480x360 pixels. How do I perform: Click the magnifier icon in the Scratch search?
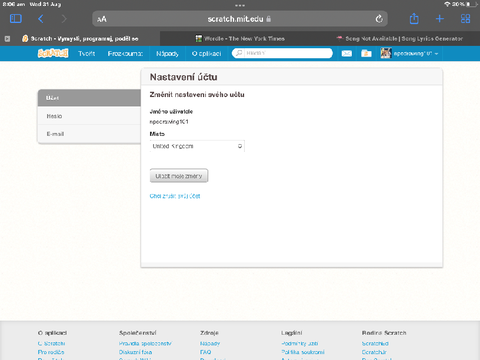pyautogui.click(x=239, y=53)
